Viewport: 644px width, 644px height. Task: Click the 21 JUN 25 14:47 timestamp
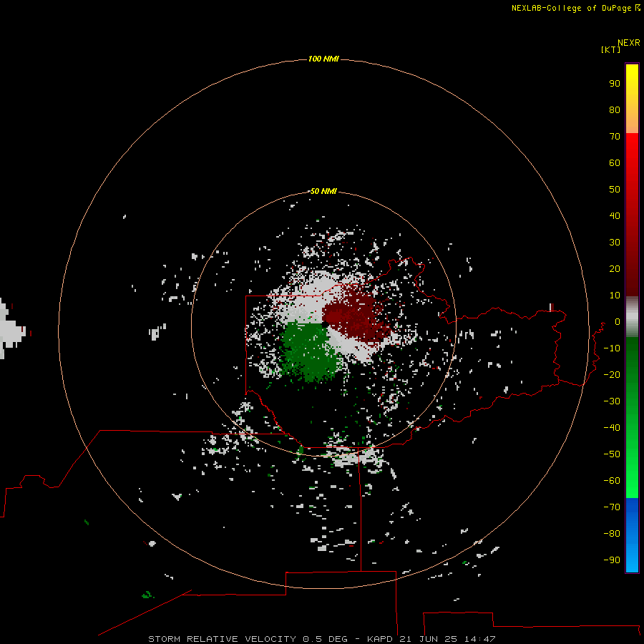448,639
